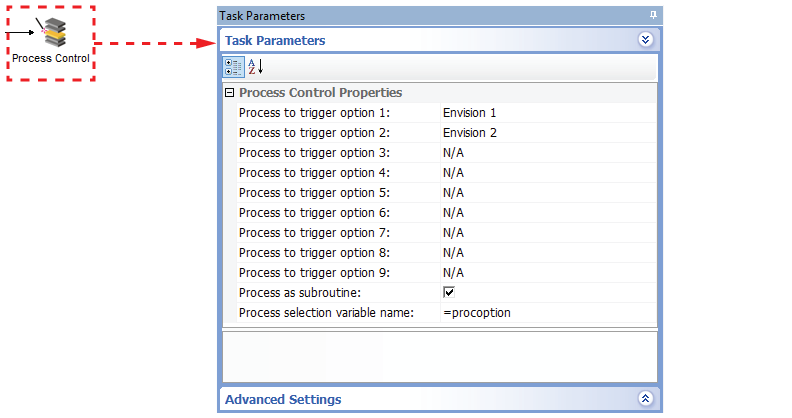Screen dimensions: 792x418
Task: Select Process selection variable name label
Action: 326,313
